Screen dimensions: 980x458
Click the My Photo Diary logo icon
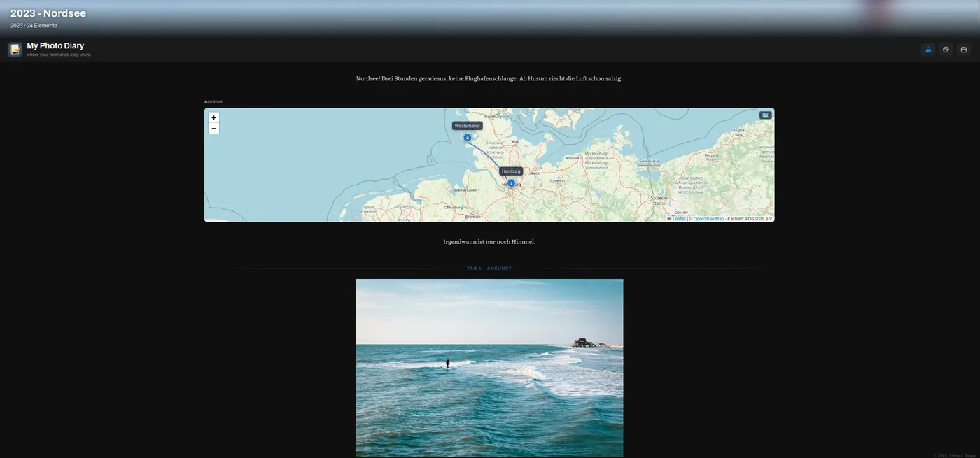(x=15, y=49)
